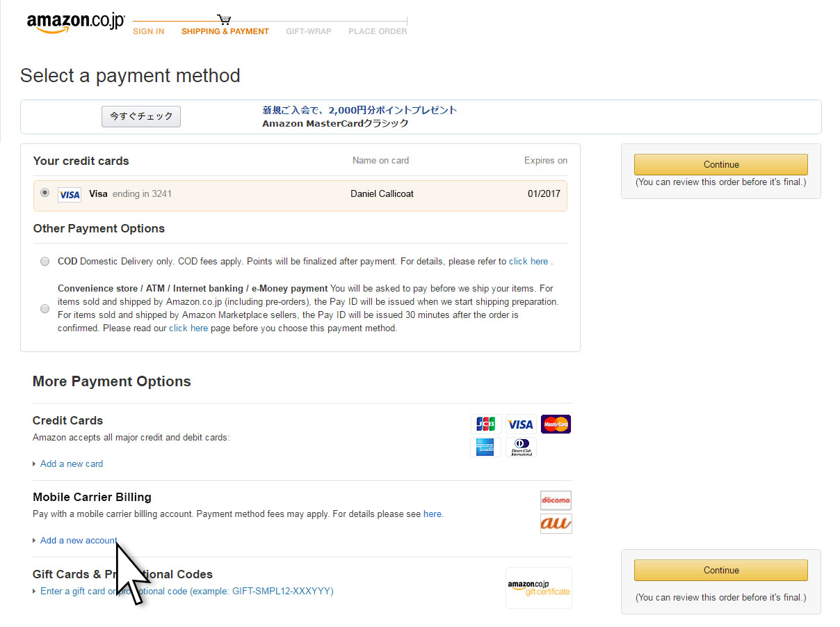Choose the COD payment radio button

45,262
